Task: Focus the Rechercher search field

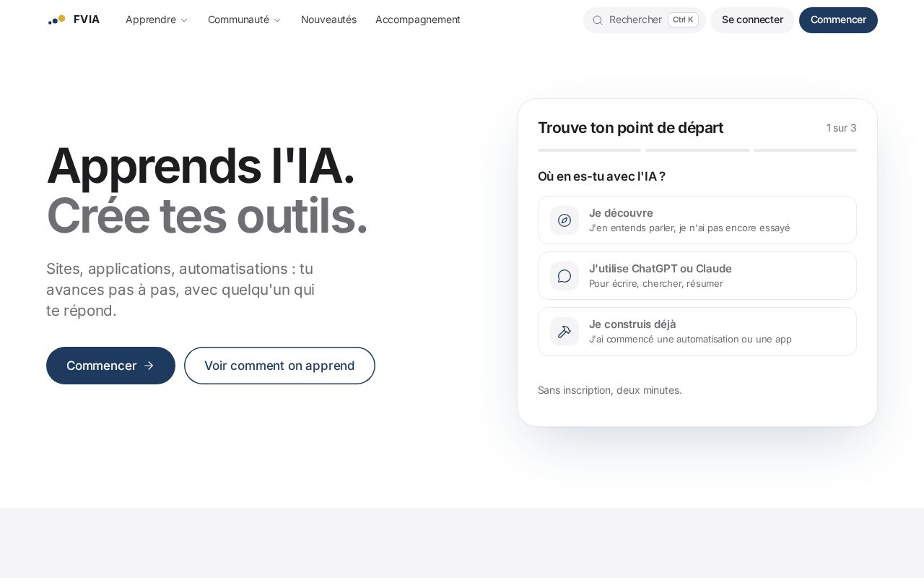Action: tap(644, 20)
